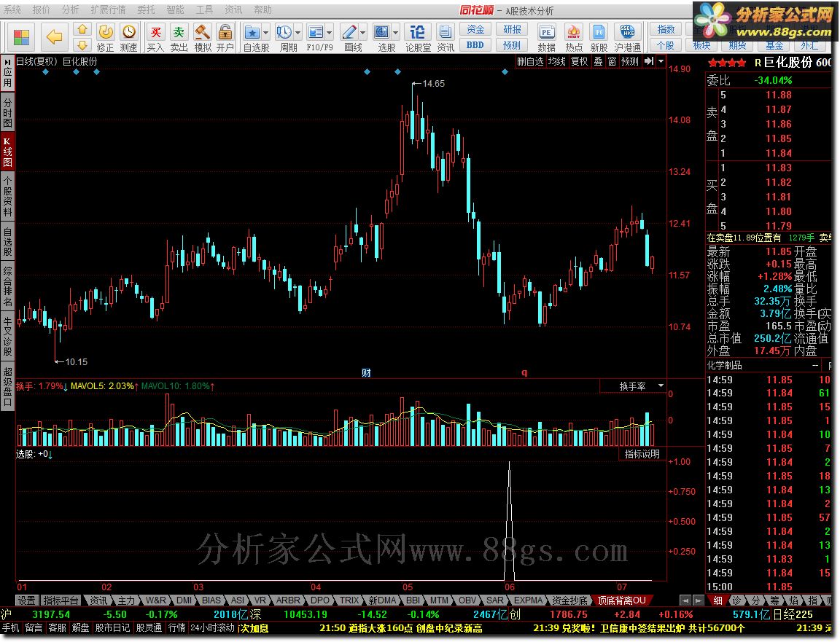Screen dimensions: 840x642
Task: Click the F10/F9 info icon
Action: coord(316,32)
